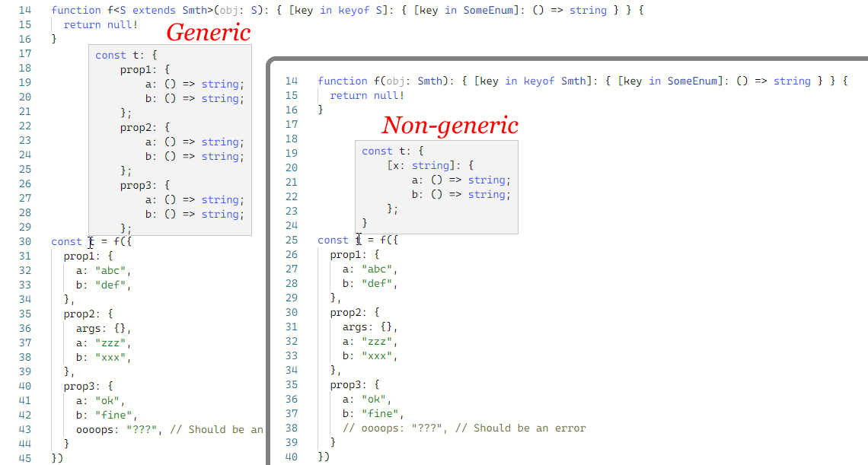868x465 pixels.
Task: Click line number 14 in the Non-generic editor
Action: (x=292, y=81)
